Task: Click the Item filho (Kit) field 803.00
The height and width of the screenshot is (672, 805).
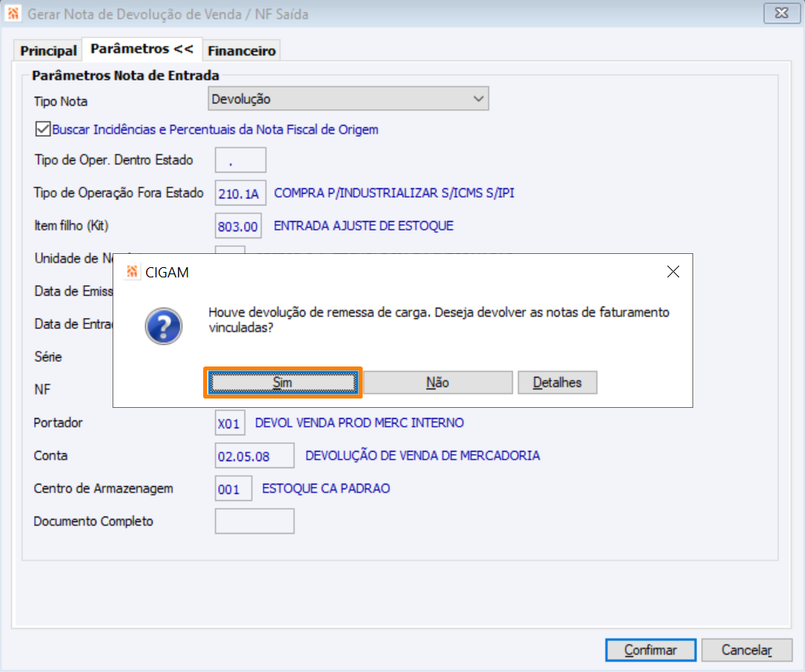Action: 238,226
